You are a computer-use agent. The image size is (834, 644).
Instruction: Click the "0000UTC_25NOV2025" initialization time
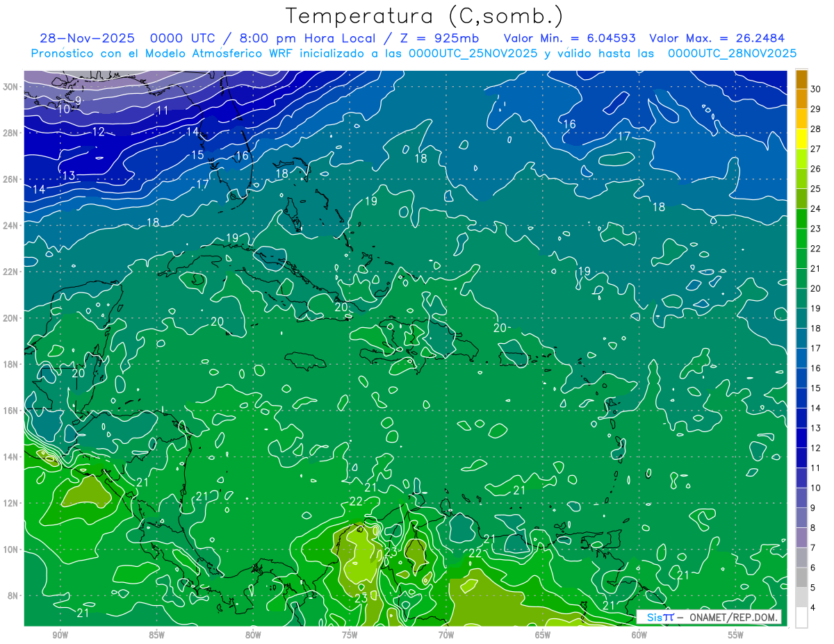[473, 53]
